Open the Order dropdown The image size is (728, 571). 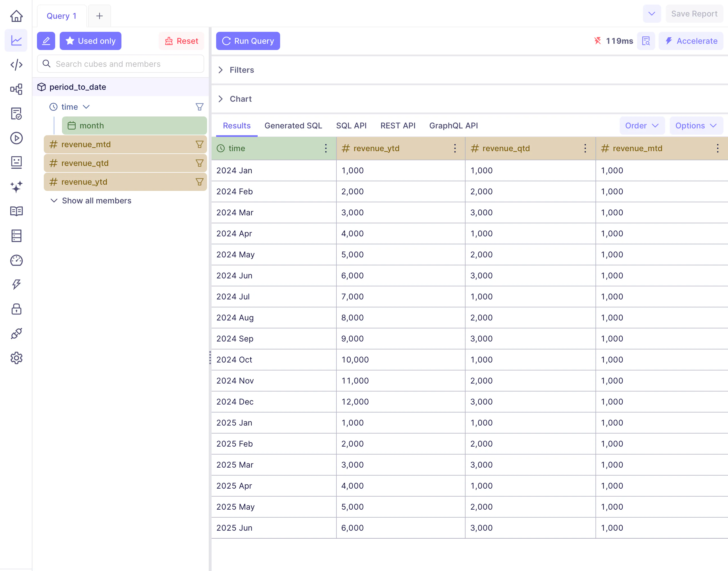[x=642, y=126]
